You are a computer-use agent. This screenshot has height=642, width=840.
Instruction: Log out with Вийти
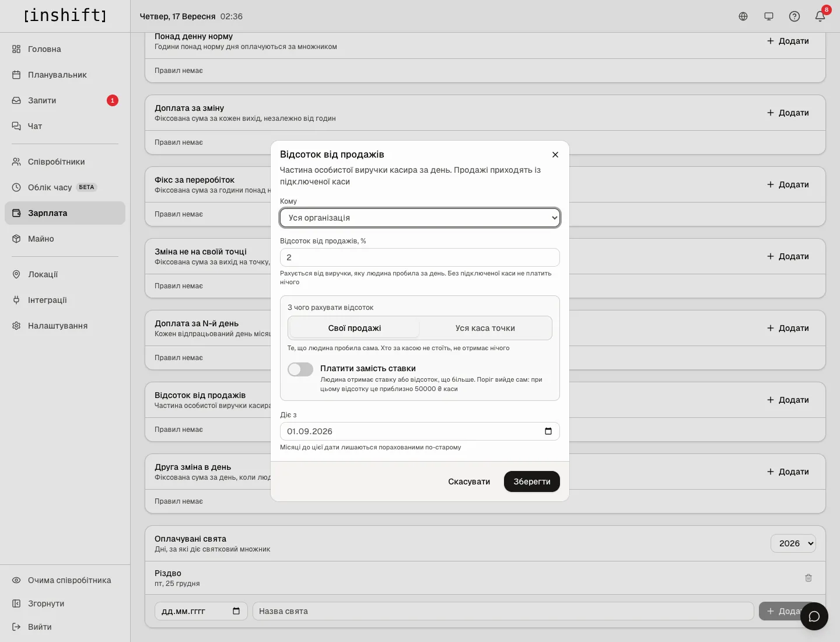point(65,627)
